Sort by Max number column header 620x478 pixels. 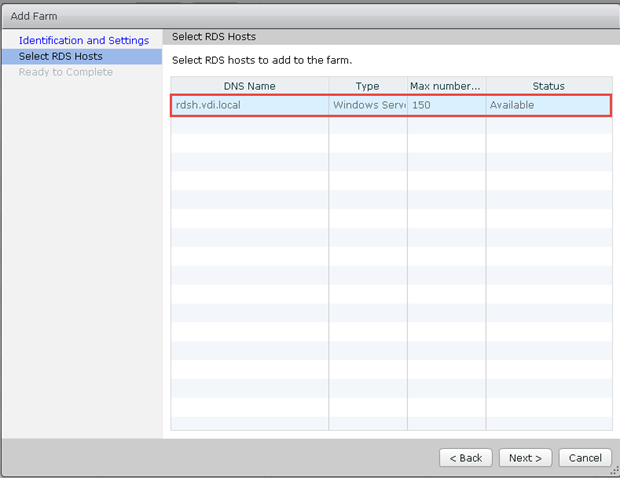tap(446, 86)
